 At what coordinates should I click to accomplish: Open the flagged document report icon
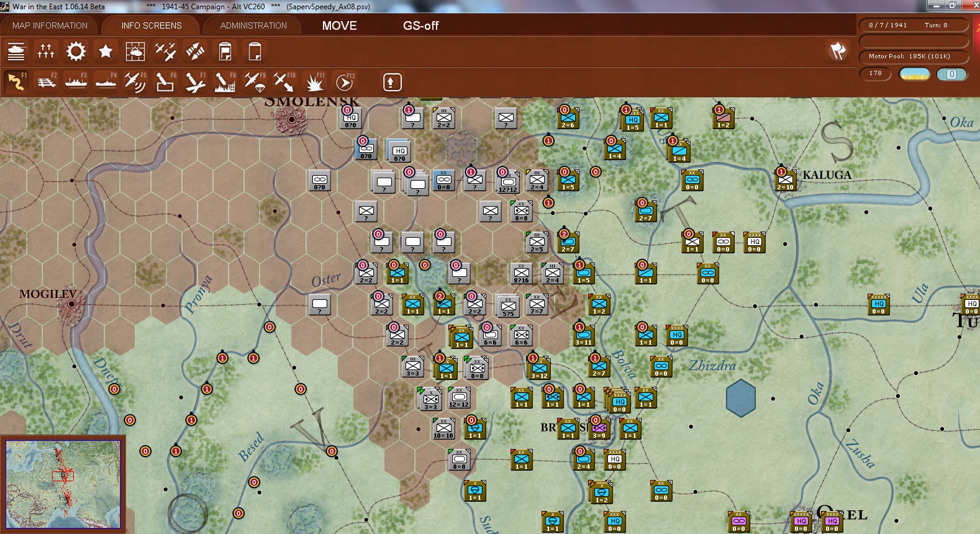point(225,52)
